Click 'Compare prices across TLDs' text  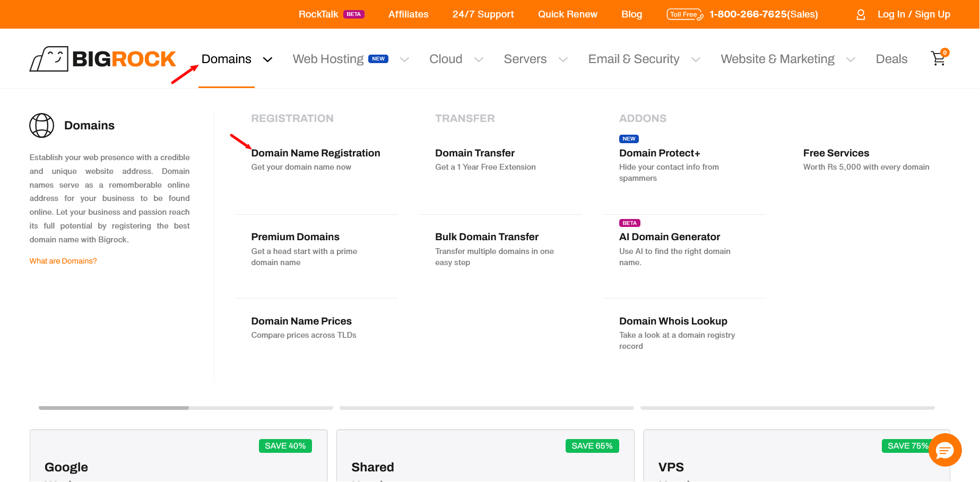pos(303,335)
